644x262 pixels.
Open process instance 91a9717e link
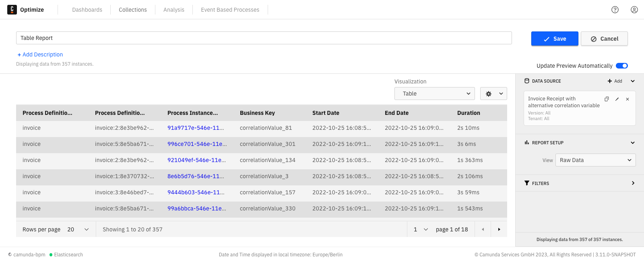pos(196,128)
